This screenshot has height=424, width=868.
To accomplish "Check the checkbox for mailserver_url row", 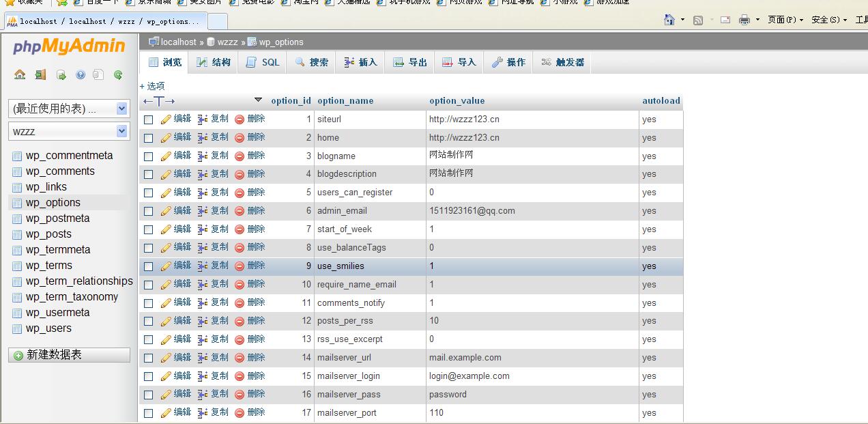I will 149,358.
